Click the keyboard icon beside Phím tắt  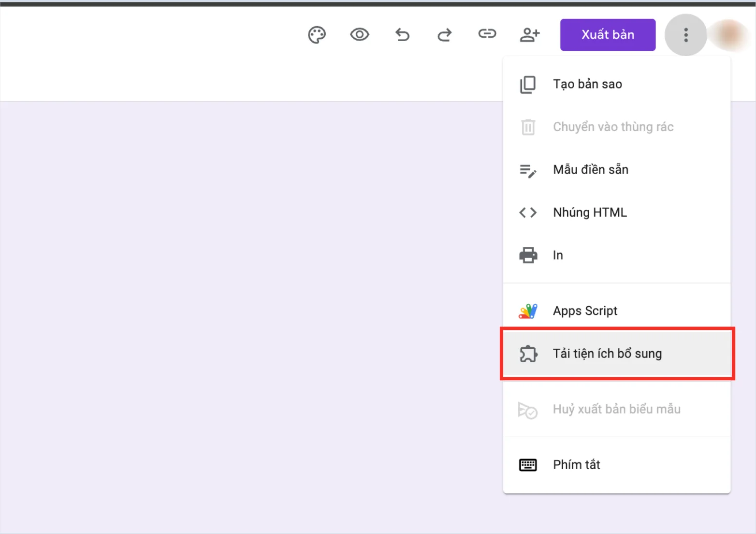[528, 465]
